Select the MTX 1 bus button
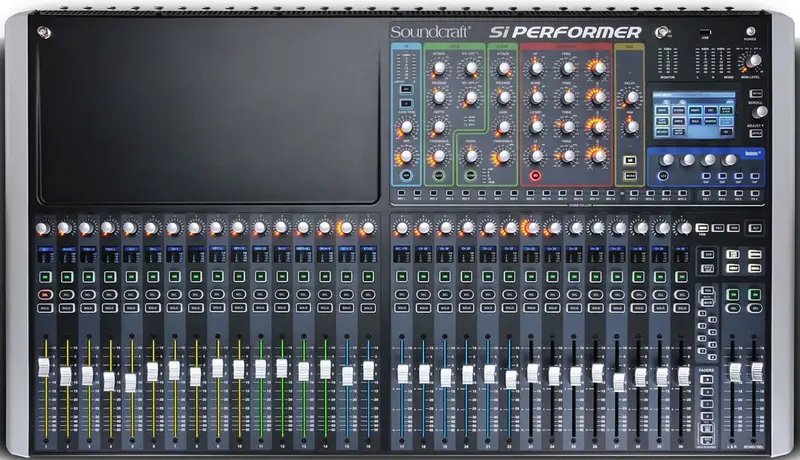This screenshot has height=460, width=800. (634, 193)
